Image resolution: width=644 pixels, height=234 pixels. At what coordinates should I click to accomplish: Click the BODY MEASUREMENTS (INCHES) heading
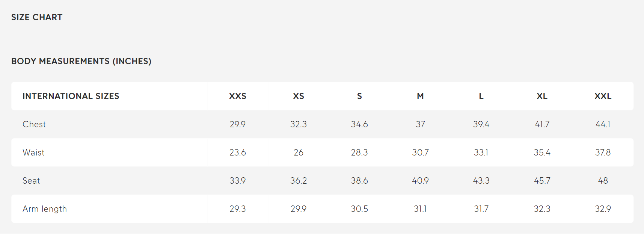pyautogui.click(x=81, y=61)
